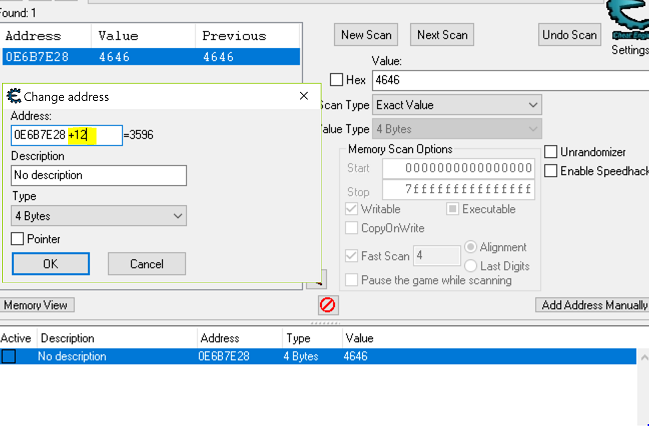
Task: Open the Value Type dropdown
Action: point(456,129)
